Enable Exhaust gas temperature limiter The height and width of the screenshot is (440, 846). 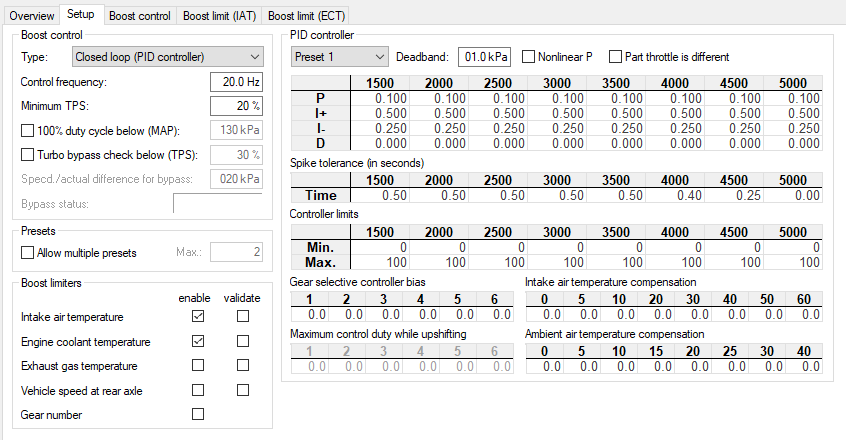pyautogui.click(x=198, y=366)
